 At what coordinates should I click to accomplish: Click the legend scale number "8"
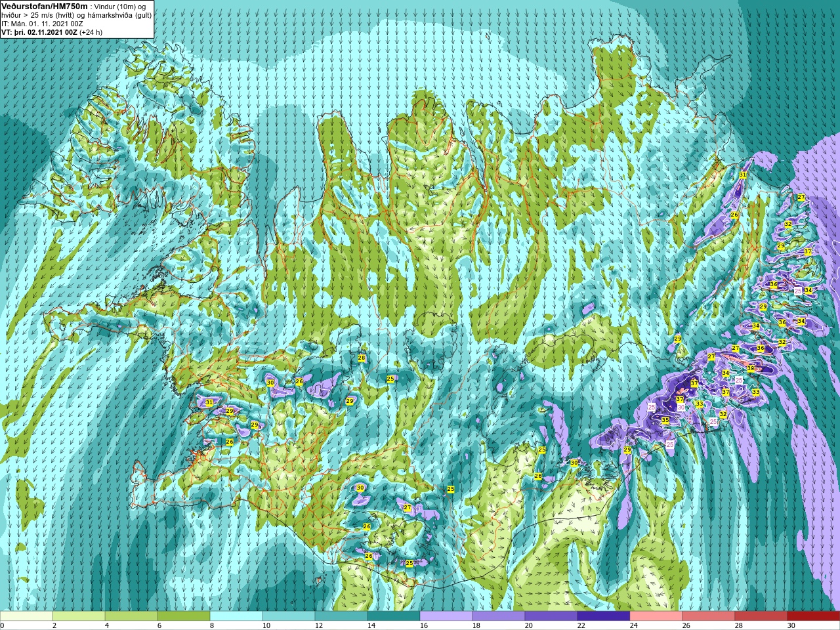212,625
